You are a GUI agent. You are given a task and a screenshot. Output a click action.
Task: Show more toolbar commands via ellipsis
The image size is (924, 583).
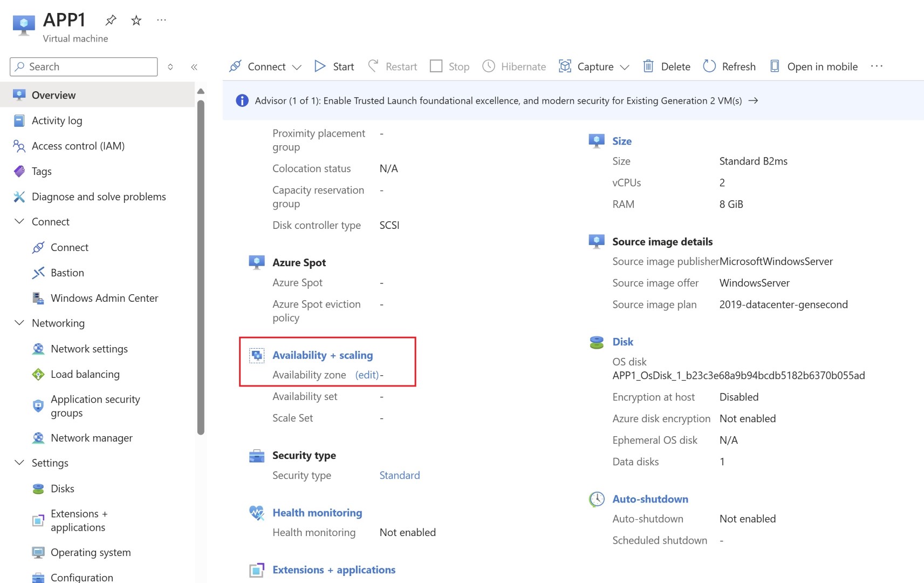click(x=877, y=66)
